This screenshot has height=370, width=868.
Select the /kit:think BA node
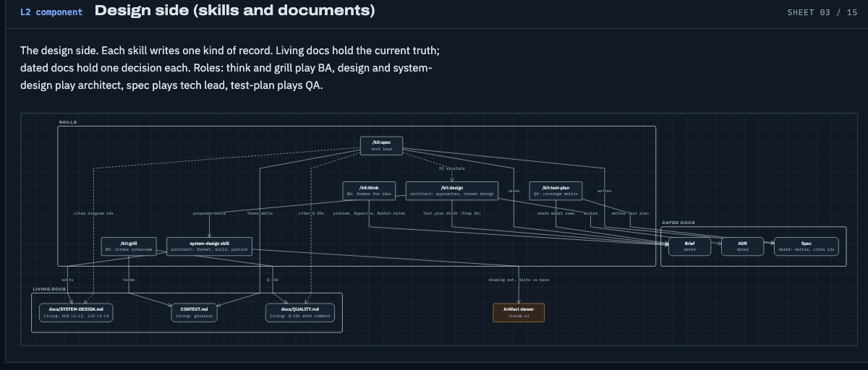pyautogui.click(x=369, y=191)
